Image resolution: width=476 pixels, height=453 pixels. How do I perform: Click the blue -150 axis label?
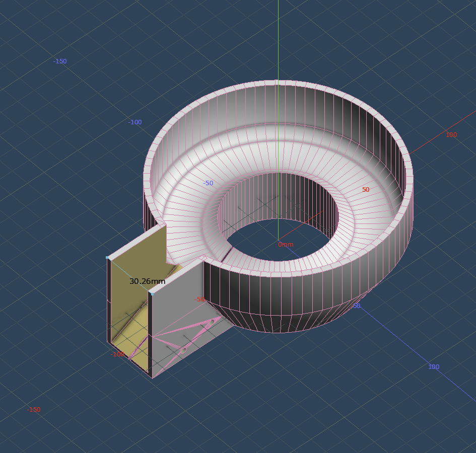[60, 61]
